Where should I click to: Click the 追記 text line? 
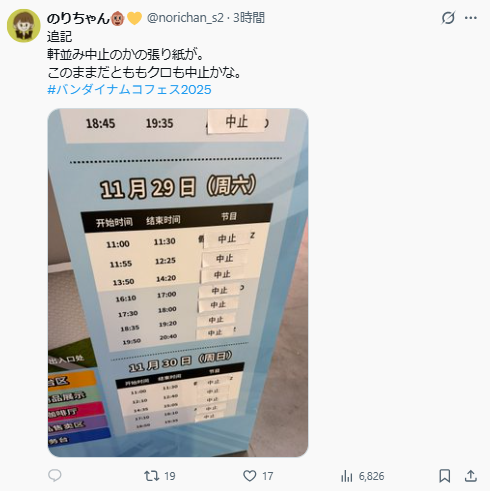pyautogui.click(x=59, y=36)
